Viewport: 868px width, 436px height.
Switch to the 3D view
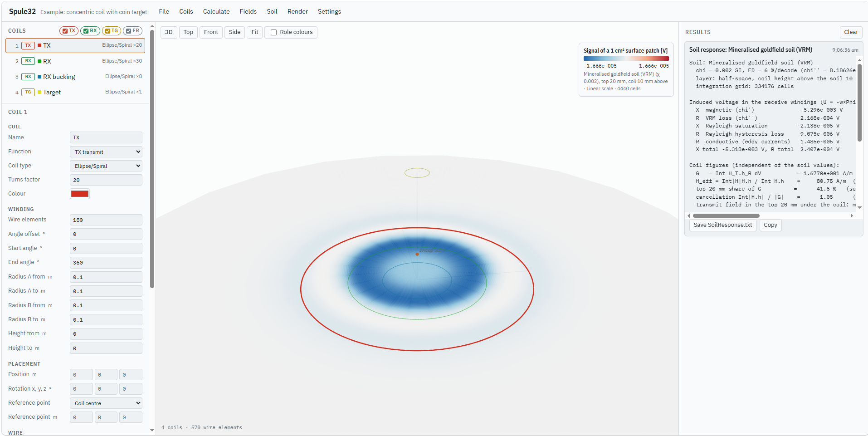tap(169, 32)
